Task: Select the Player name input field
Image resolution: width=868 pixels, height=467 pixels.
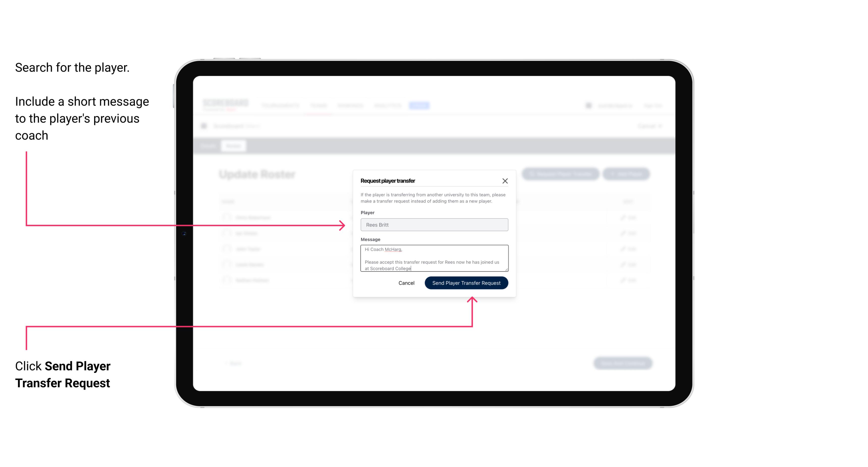Action: point(434,225)
